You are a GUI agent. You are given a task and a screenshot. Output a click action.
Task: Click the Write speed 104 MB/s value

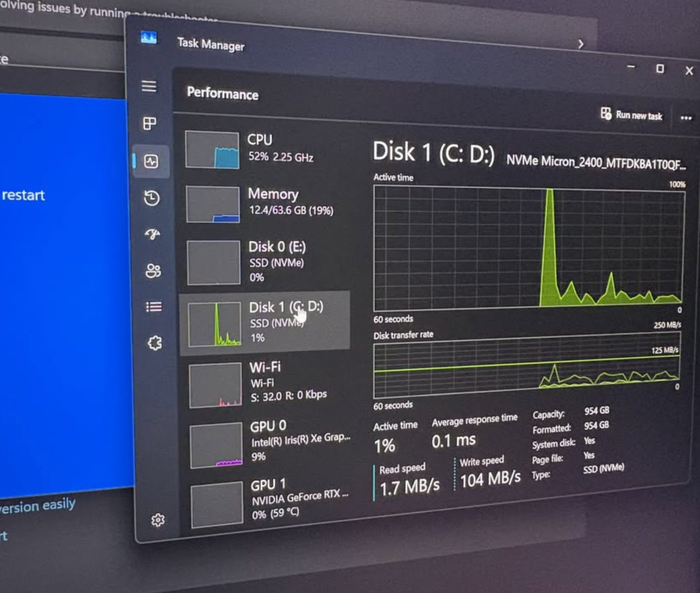point(490,479)
